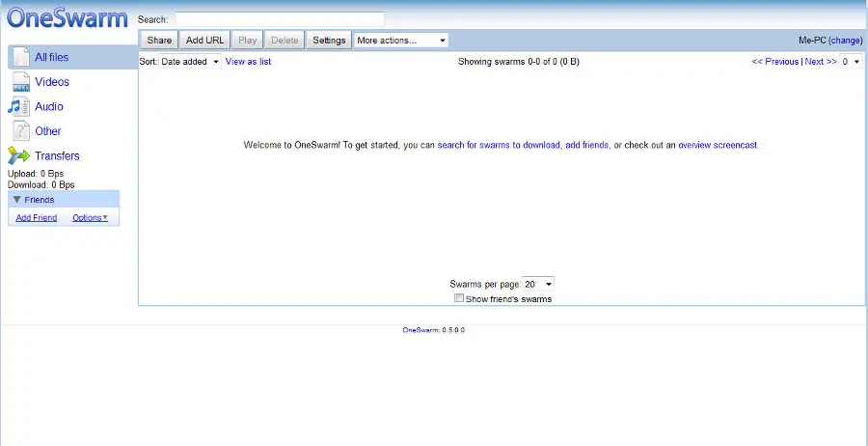Click the Transfers arrows icon
The image size is (868, 446).
coord(18,155)
